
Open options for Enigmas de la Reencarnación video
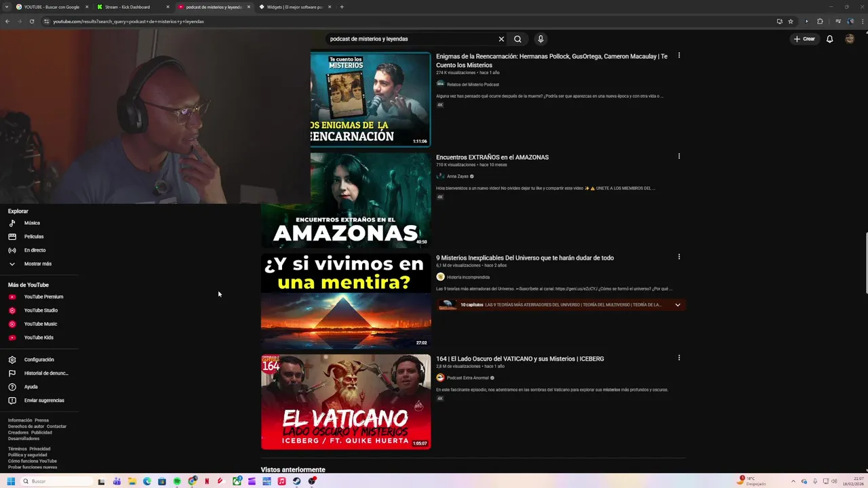click(x=679, y=56)
